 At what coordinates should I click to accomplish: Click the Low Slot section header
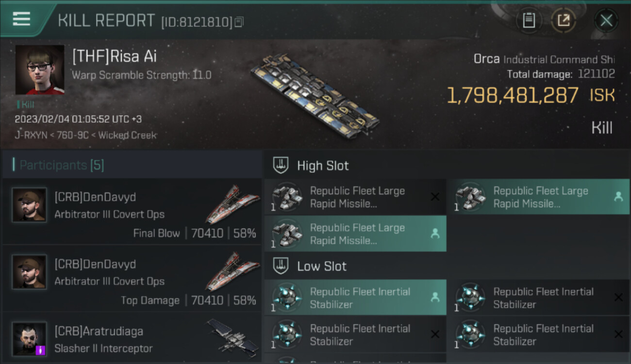[x=322, y=266]
